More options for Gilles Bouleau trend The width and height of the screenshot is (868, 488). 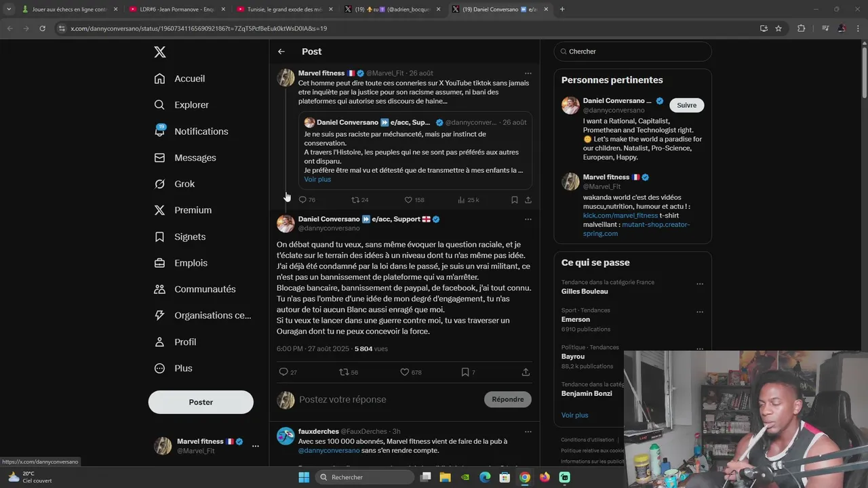(700, 284)
